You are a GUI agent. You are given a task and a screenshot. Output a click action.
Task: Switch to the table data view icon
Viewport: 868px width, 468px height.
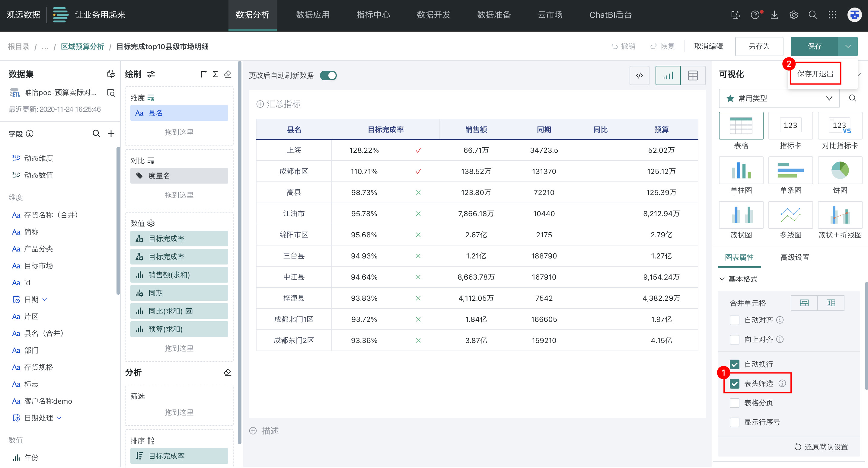click(x=693, y=75)
